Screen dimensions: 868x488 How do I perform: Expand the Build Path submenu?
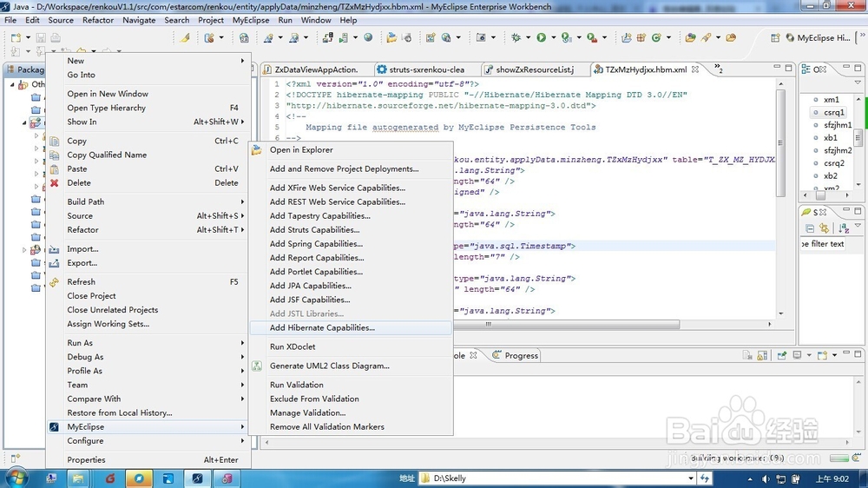[242, 202]
